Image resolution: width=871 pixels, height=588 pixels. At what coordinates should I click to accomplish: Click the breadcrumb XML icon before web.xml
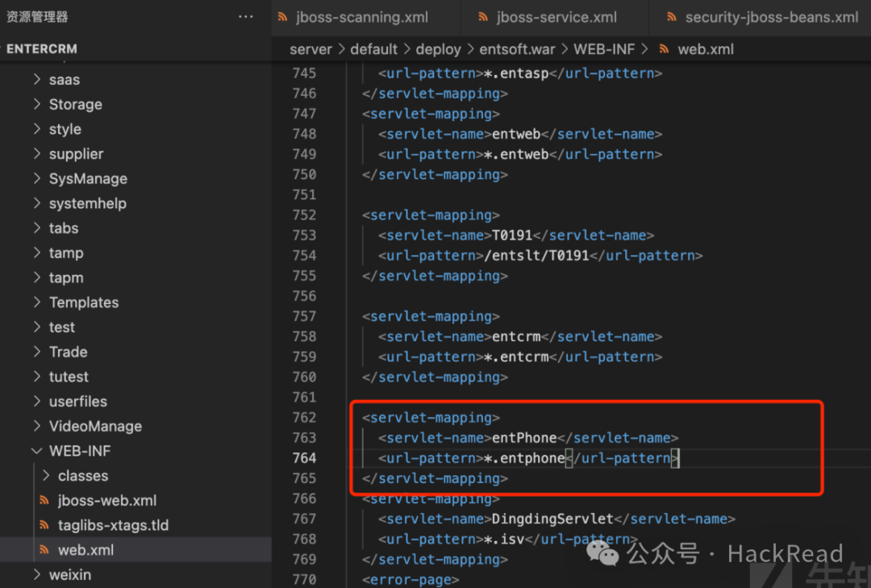[664, 49]
